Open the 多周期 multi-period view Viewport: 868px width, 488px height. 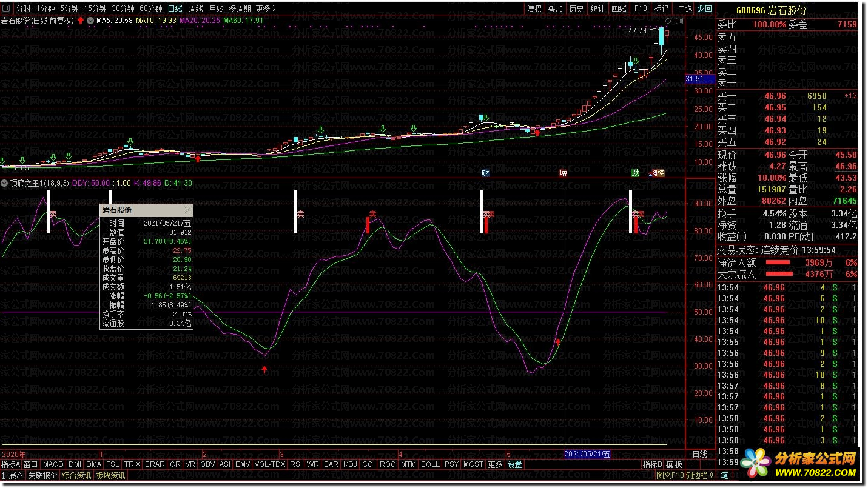click(x=240, y=9)
